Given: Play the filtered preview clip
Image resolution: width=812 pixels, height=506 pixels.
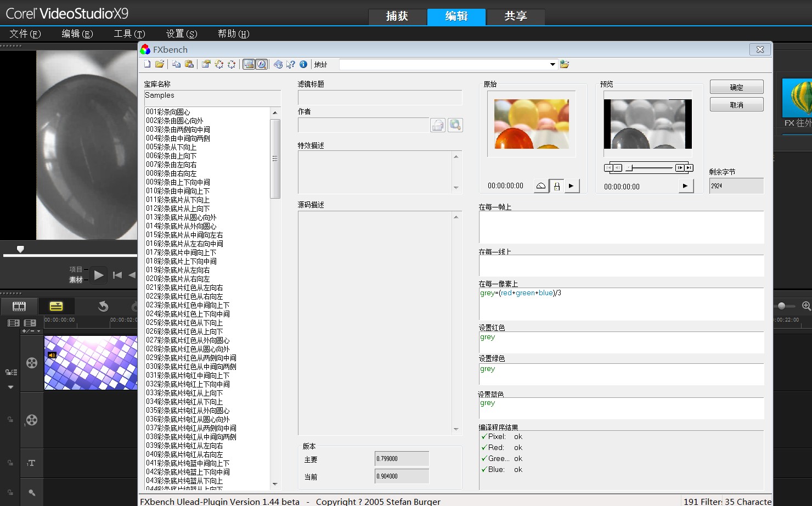Looking at the screenshot, I should coord(685,186).
